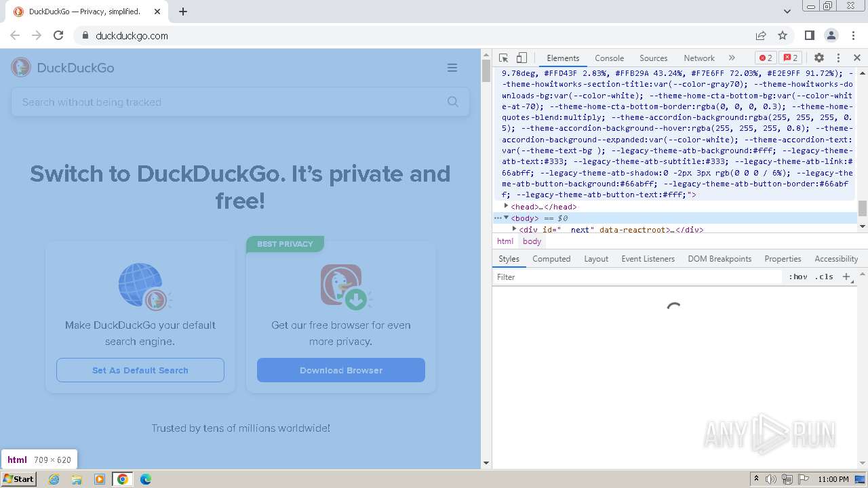This screenshot has height=488, width=868.
Task: Toggle the device toolbar in DevTools
Action: point(521,58)
